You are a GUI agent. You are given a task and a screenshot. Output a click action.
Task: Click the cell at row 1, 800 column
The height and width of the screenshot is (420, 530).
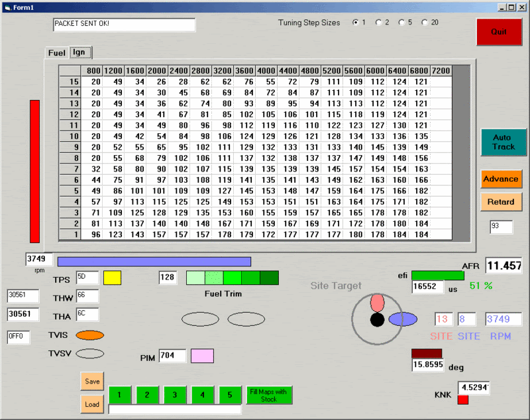click(x=91, y=235)
